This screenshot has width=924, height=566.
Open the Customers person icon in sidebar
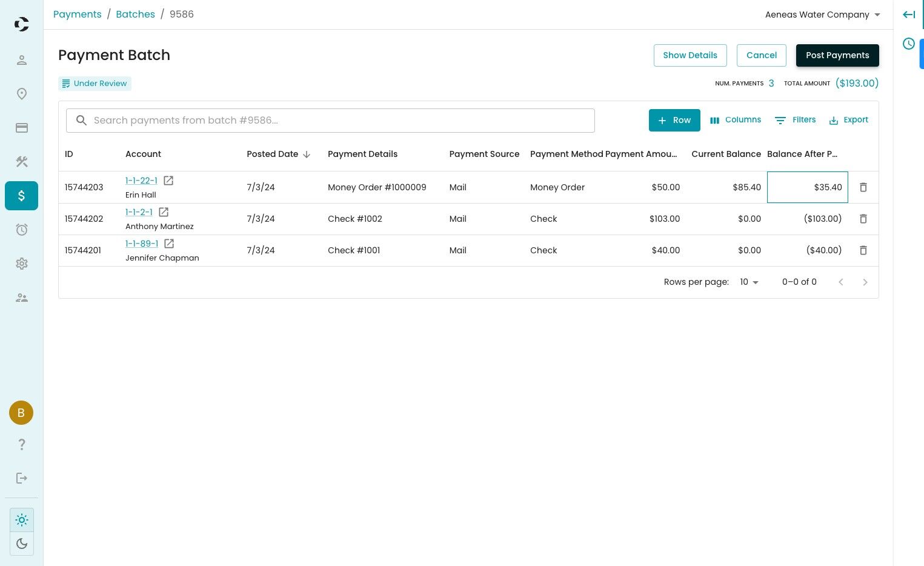tap(22, 60)
